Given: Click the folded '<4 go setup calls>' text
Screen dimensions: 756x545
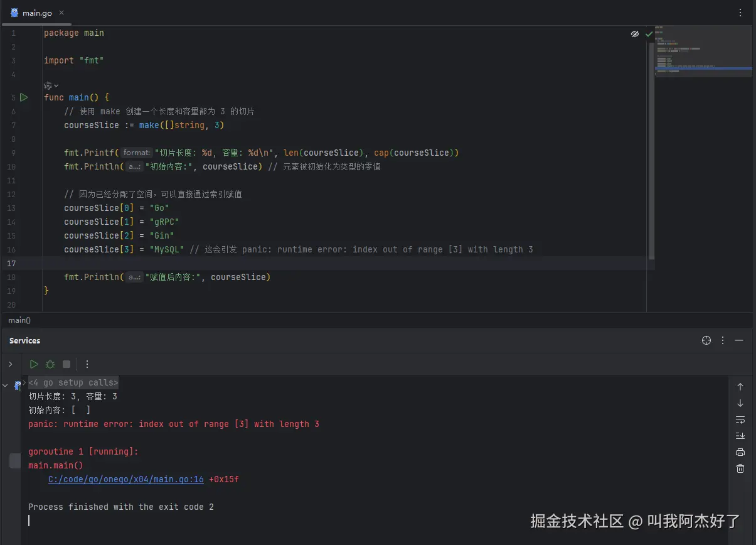Looking at the screenshot, I should tap(73, 383).
